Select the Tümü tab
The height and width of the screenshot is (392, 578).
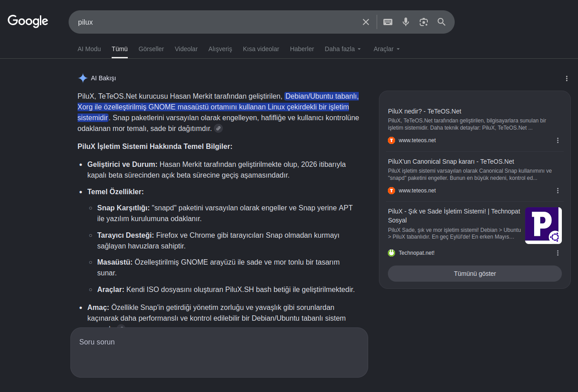(120, 49)
